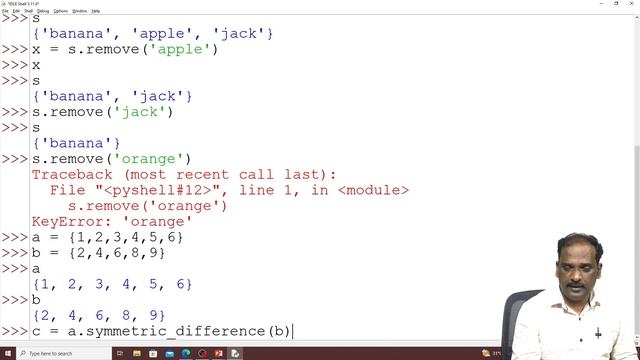This screenshot has height=360, width=640.
Task: Click the output "{1, 2, 3, 4, 5, 6}"
Action: click(x=112, y=284)
